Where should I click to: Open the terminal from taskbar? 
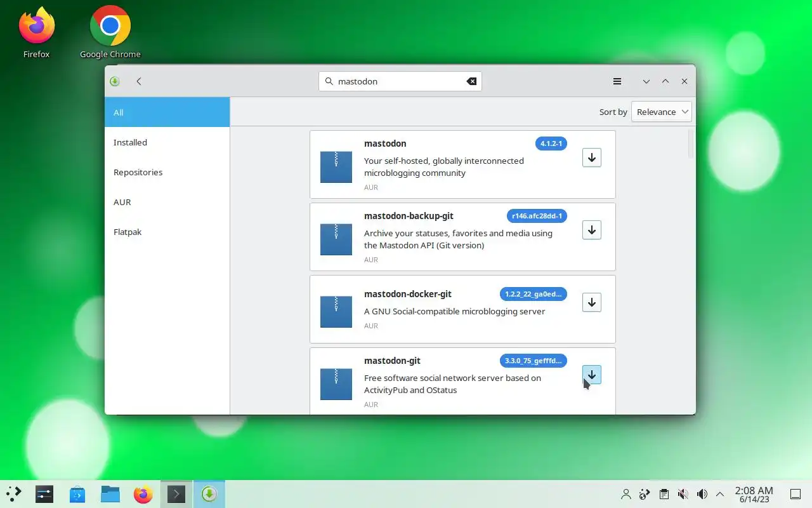tap(176, 494)
